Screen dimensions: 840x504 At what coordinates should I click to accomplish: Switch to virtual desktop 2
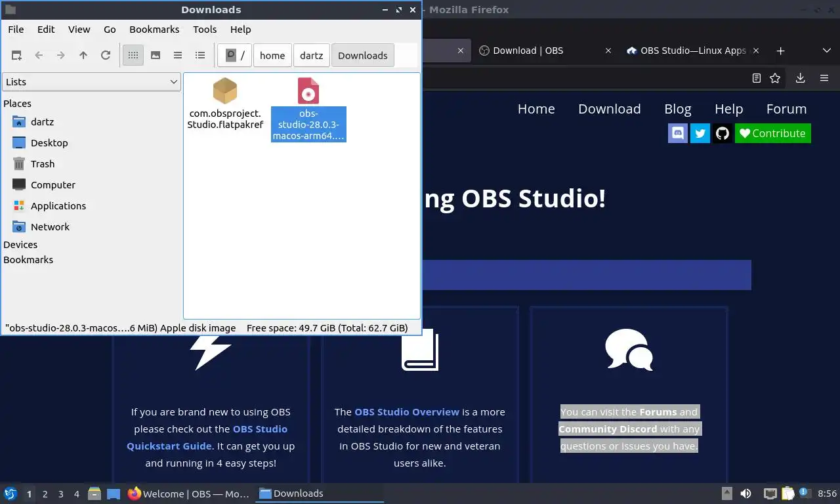45,494
